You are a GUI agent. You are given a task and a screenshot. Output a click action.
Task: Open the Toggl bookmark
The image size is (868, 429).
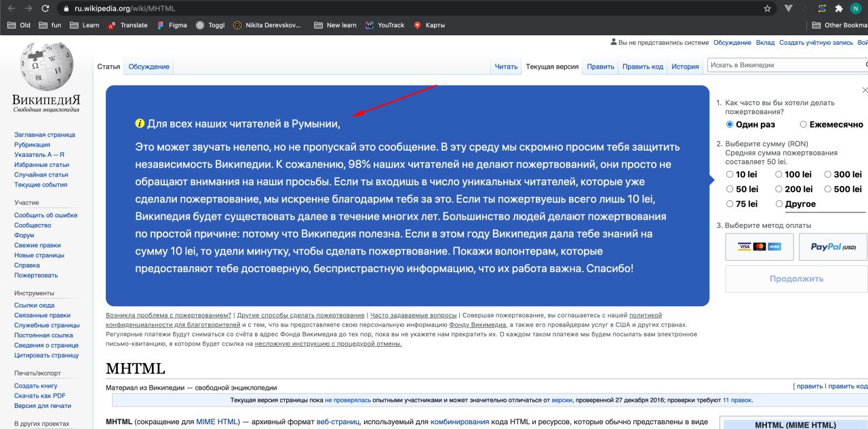[x=210, y=25]
